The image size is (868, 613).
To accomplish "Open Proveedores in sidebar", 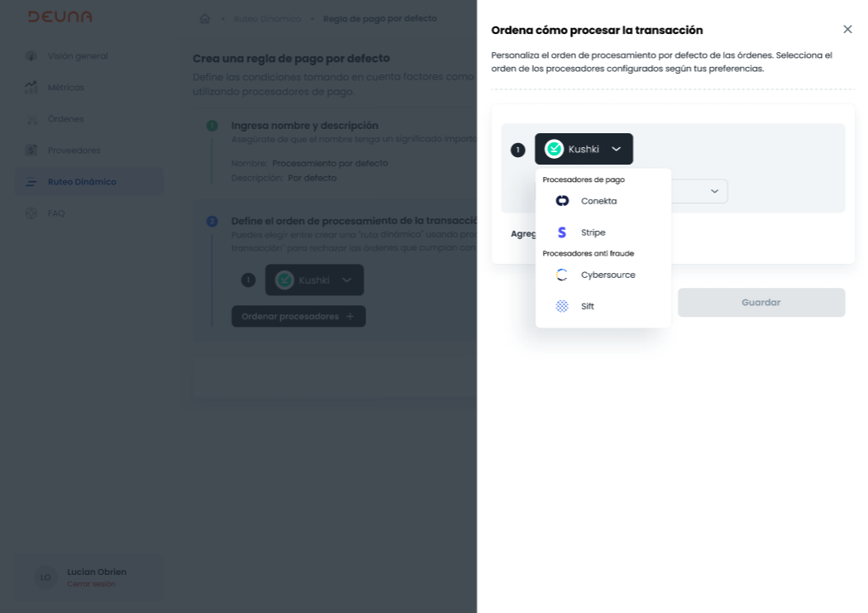I will pos(88,151).
